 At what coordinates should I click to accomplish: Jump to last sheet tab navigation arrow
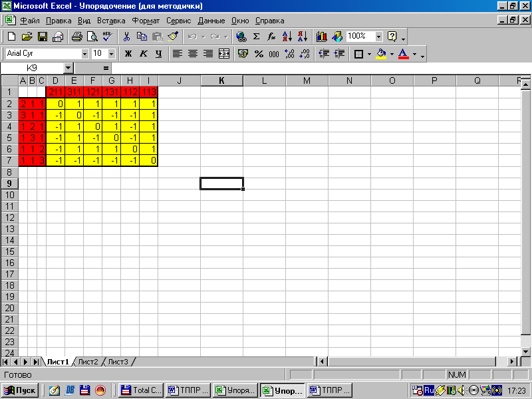pyautogui.click(x=36, y=362)
